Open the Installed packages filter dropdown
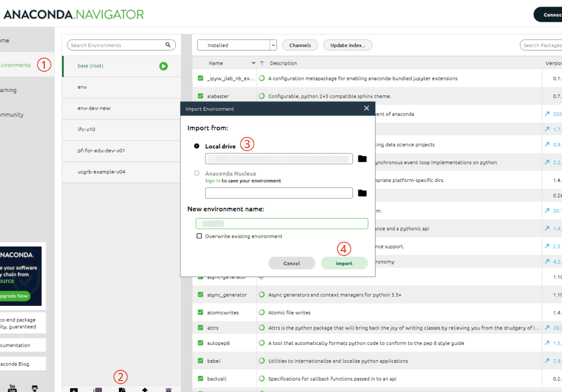This screenshot has width=562, height=392. [237, 45]
